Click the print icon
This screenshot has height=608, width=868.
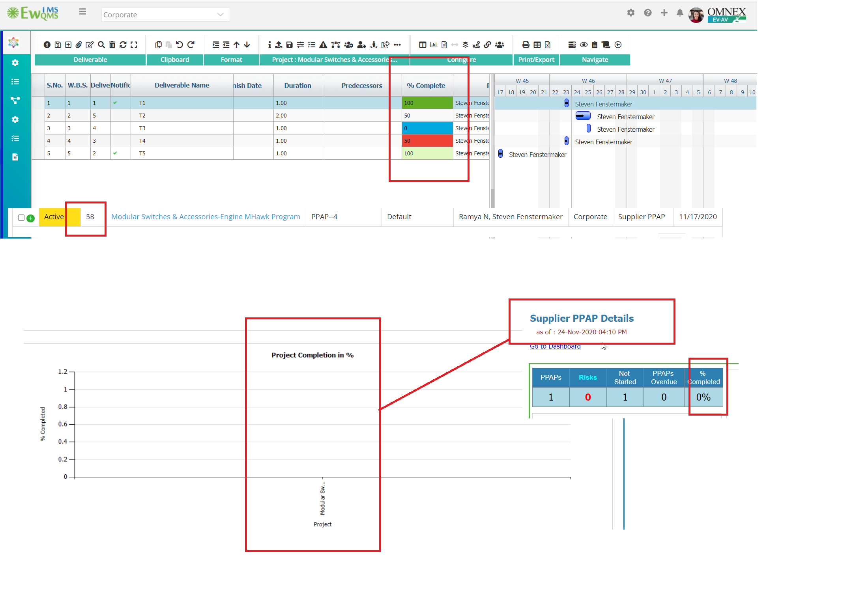click(526, 45)
